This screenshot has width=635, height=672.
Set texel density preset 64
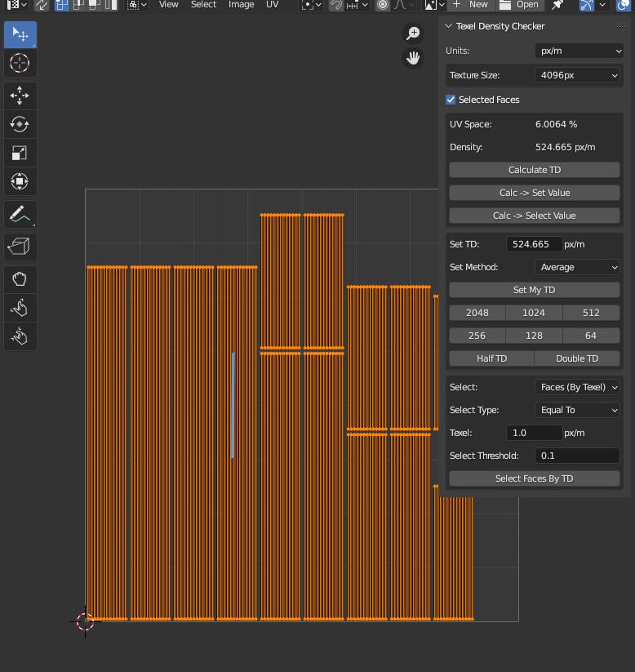pyautogui.click(x=591, y=336)
